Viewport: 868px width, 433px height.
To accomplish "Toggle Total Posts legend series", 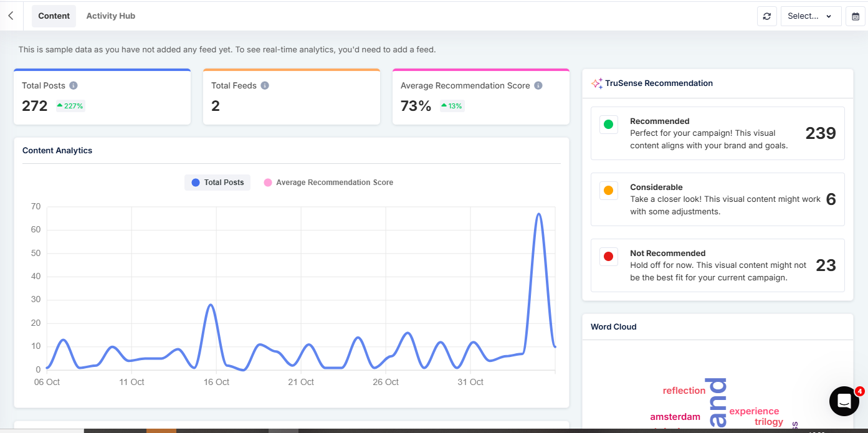I will (x=217, y=183).
